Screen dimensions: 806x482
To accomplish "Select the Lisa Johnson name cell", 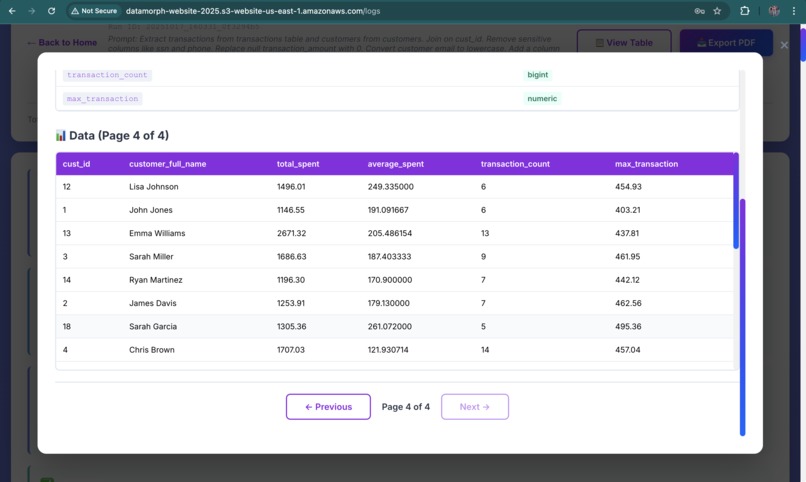I will coord(154,187).
